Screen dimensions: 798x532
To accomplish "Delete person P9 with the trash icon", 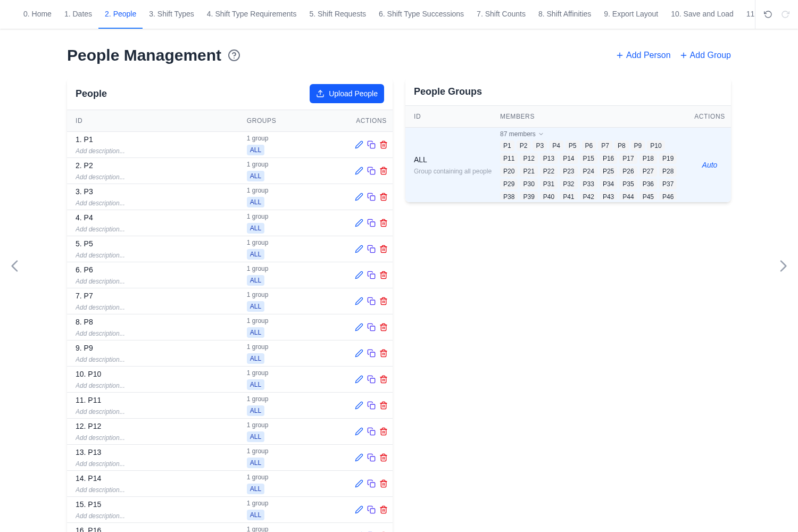I will tap(384, 353).
